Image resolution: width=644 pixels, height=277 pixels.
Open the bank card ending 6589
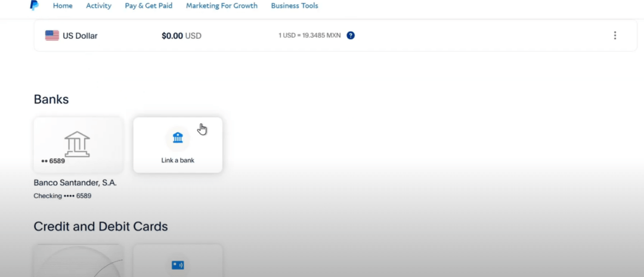[x=78, y=145]
